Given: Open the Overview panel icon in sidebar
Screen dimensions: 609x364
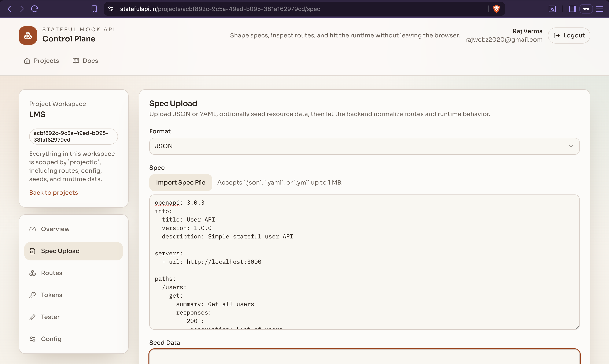Looking at the screenshot, I should click(33, 229).
